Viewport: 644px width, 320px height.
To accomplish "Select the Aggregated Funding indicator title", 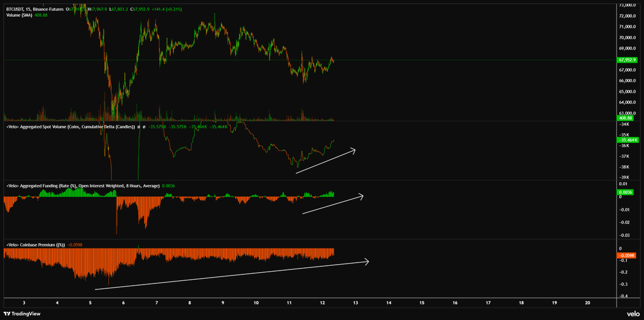I will [x=83, y=186].
